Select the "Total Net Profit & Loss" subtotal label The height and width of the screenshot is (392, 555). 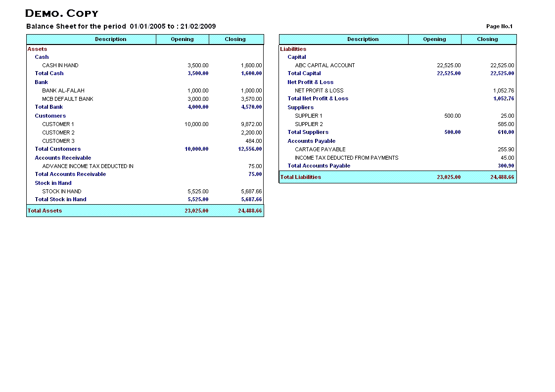pyautogui.click(x=318, y=98)
